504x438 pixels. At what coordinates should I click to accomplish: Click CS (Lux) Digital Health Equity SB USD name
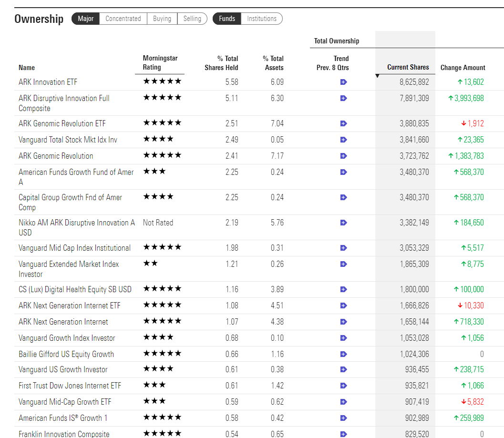pyautogui.click(x=75, y=289)
